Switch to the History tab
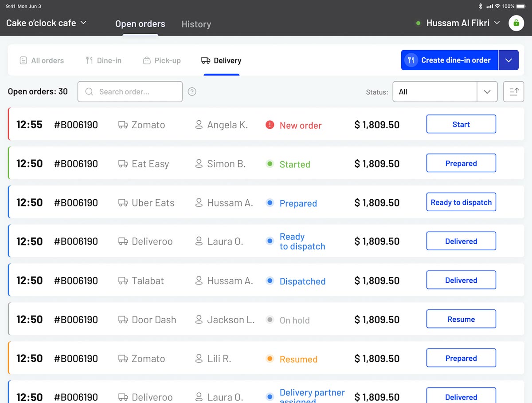 pyautogui.click(x=196, y=24)
